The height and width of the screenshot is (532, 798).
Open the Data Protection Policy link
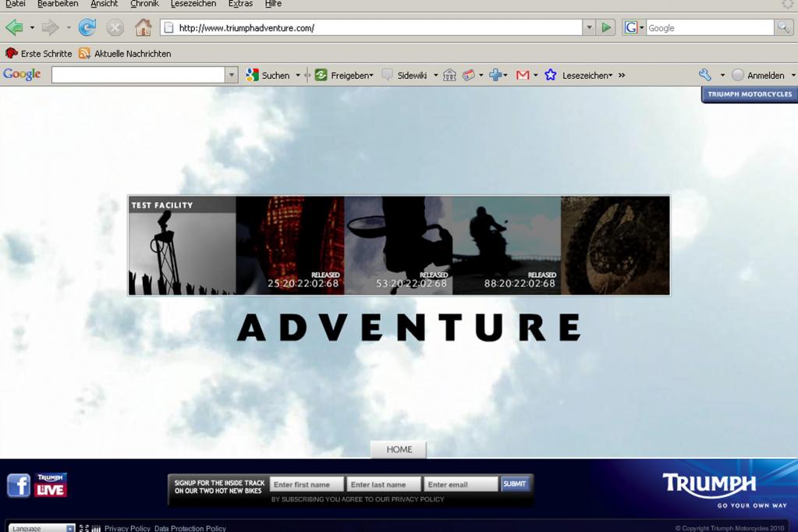click(190, 528)
